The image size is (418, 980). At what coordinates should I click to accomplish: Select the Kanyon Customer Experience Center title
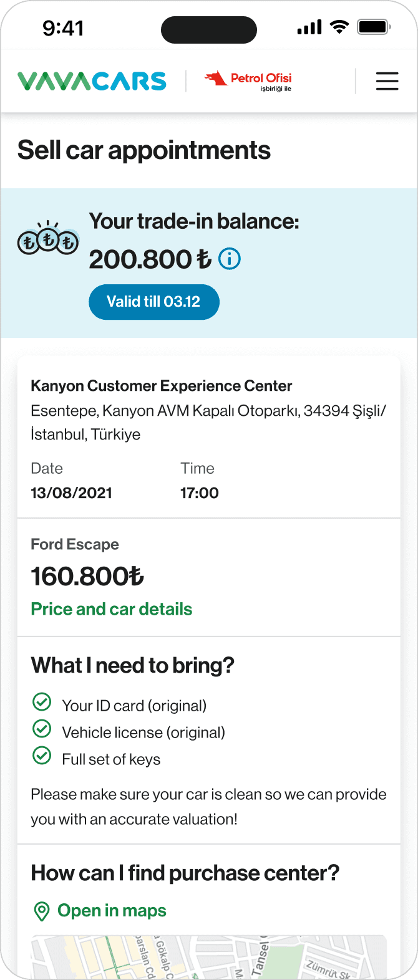click(x=162, y=386)
